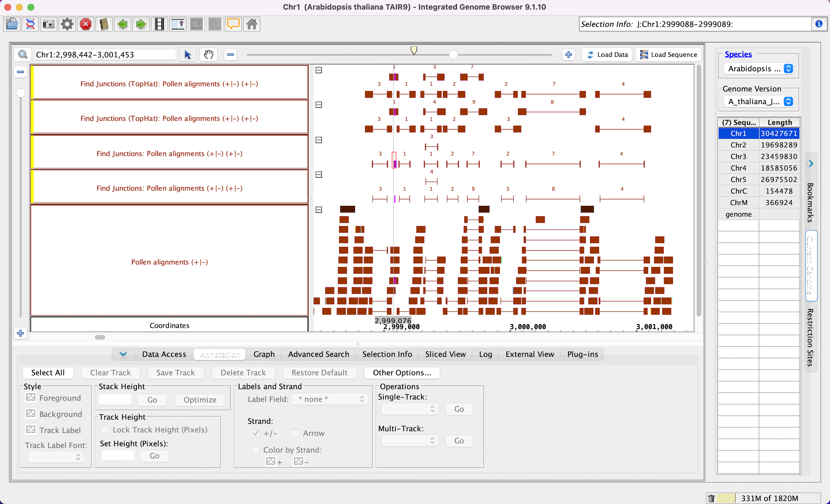Click the Load Data button
Screen dimensions: 830x504
[608, 55]
